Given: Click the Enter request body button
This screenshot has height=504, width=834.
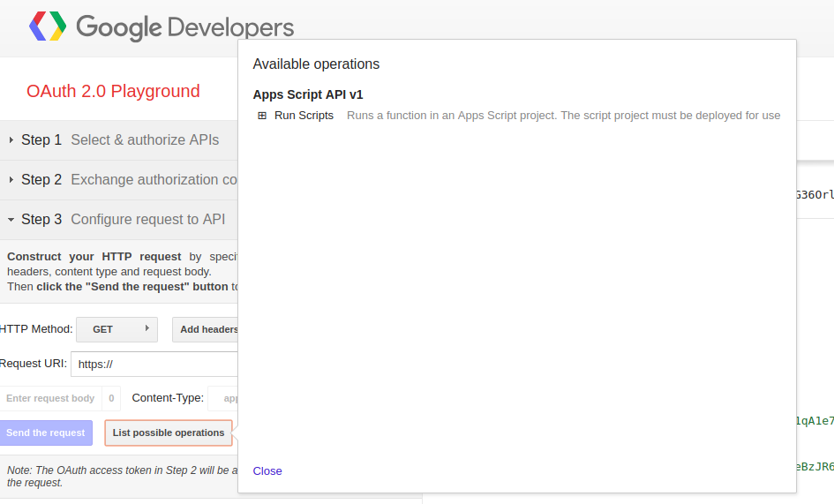Looking at the screenshot, I should point(50,398).
